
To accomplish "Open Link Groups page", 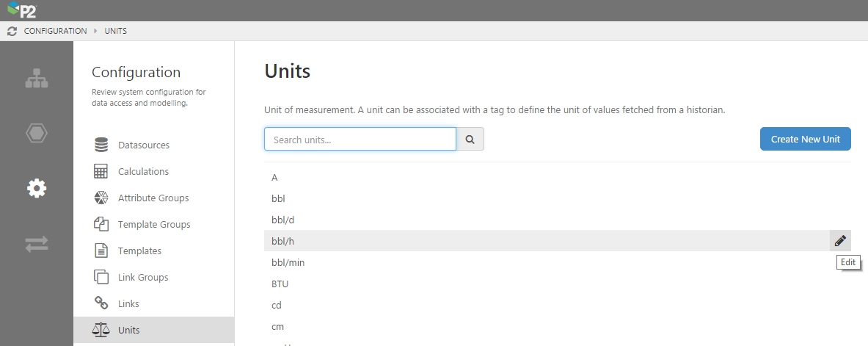I will tap(142, 278).
